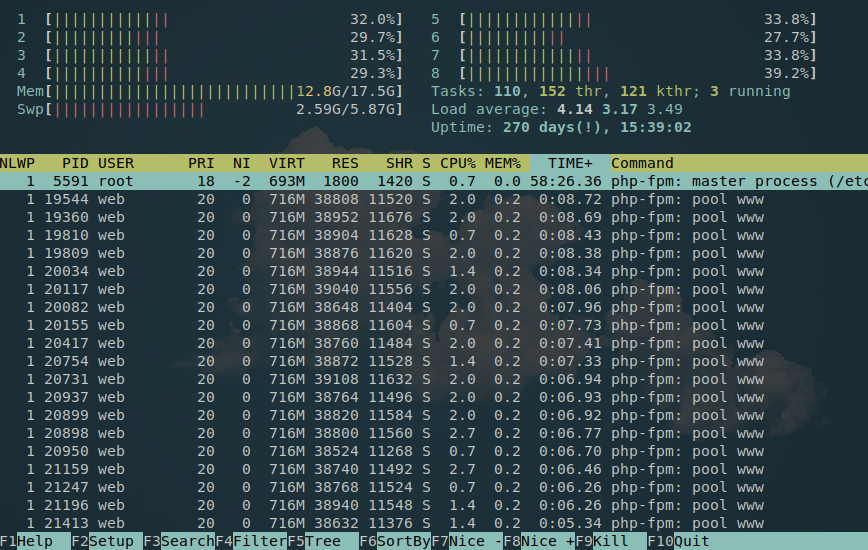The width and height of the screenshot is (868, 550).
Task: Select php-fpm master process row PID 5591
Action: 400,181
